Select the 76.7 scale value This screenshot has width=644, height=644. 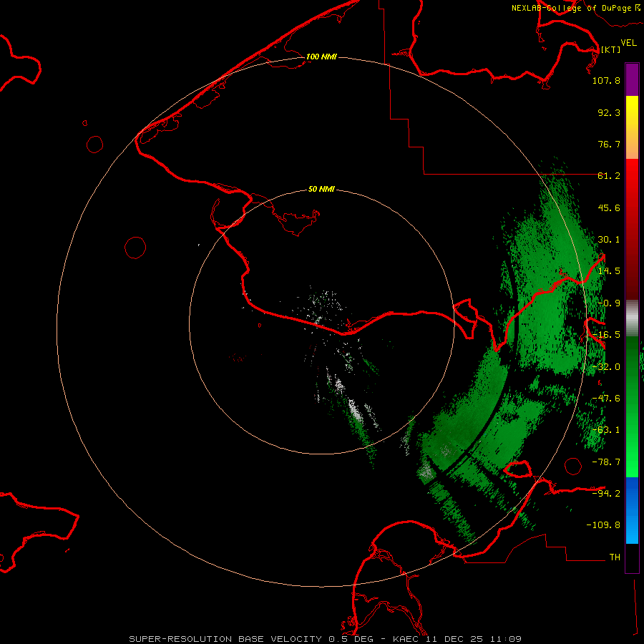pyautogui.click(x=609, y=144)
